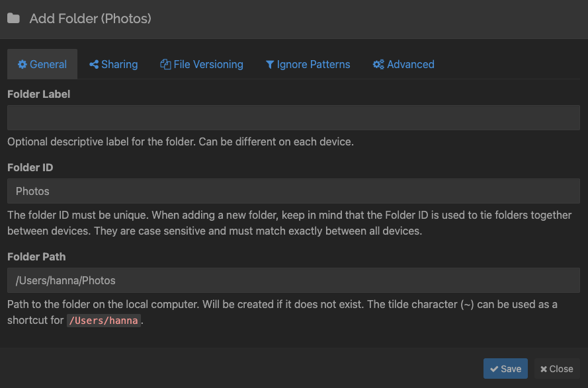Select the Advanced tab
Viewport: 588px width, 388px height.
tap(403, 64)
